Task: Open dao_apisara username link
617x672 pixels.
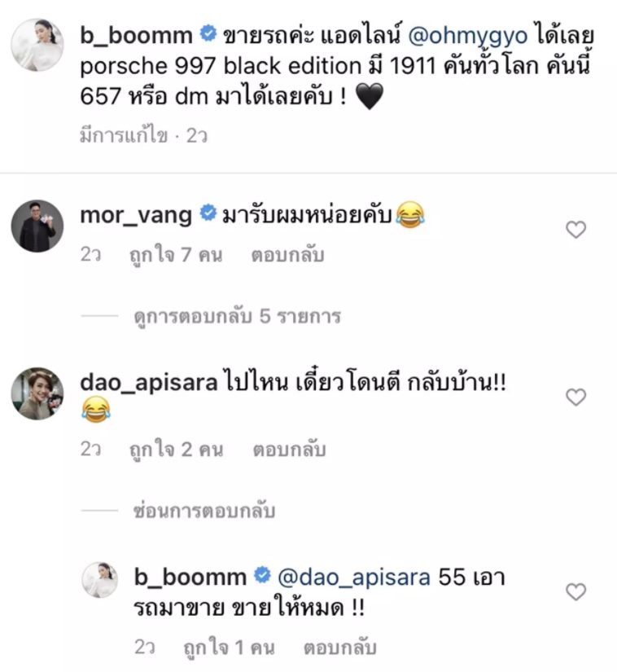Action: (x=149, y=382)
